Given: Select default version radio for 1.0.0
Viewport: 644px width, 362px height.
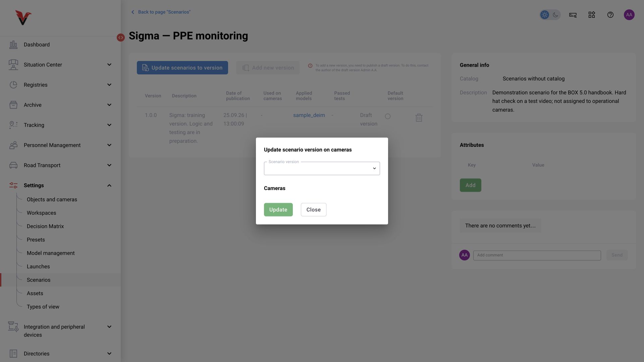Looking at the screenshot, I should [388, 116].
